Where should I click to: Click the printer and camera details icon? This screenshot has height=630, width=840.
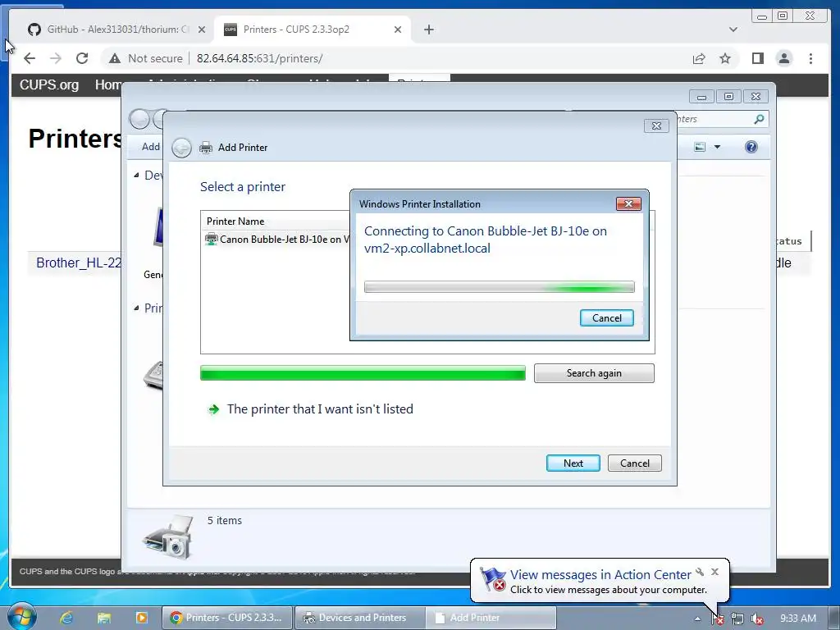tap(168, 537)
